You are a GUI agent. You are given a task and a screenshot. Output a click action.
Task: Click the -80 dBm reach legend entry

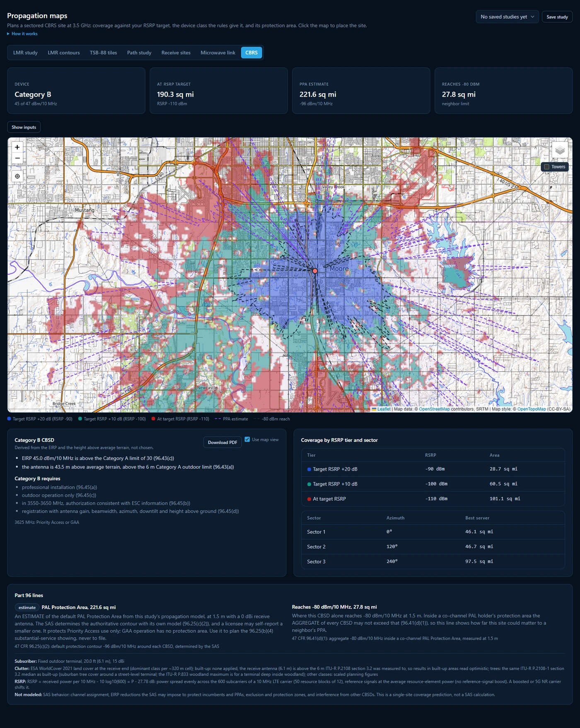point(271,419)
